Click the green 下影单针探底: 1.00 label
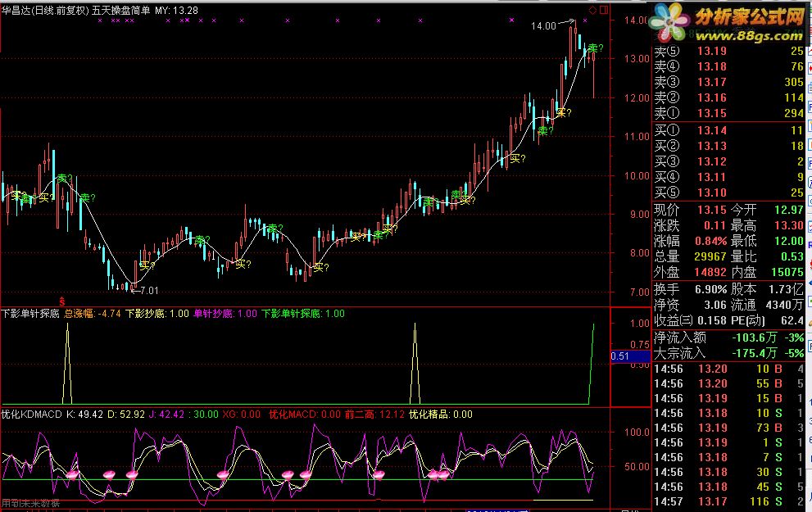This screenshot has width=812, height=512. (303, 314)
